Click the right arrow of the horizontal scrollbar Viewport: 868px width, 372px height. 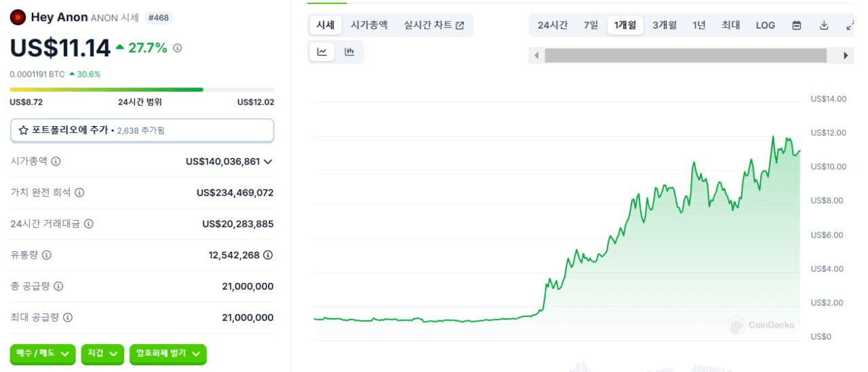pyautogui.click(x=846, y=56)
